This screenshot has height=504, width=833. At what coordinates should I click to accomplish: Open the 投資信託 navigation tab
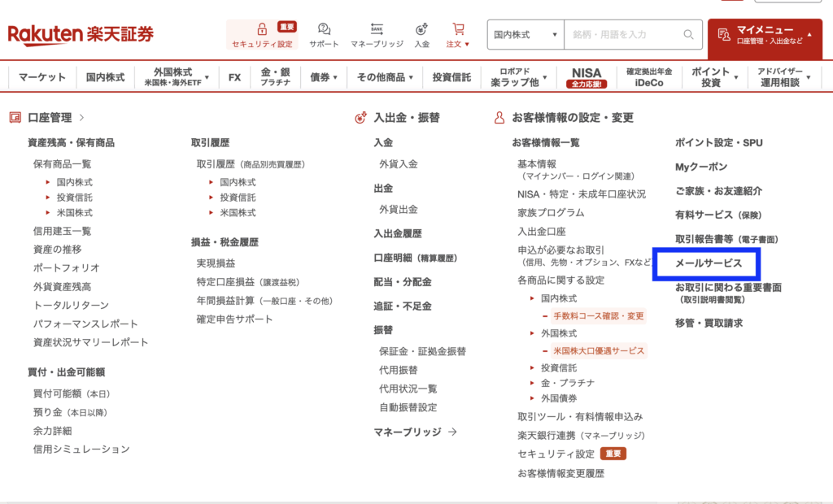451,77
